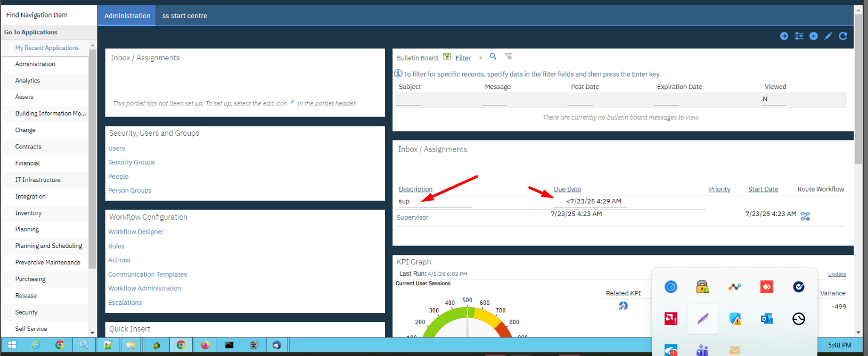Sort assignments by the Description column

[x=415, y=189]
